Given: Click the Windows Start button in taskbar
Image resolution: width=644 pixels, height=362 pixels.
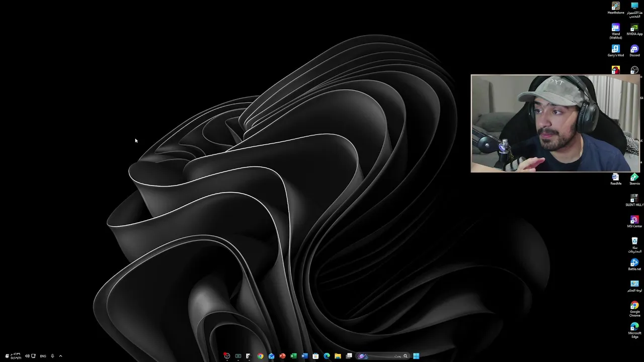Looking at the screenshot, I should click(416, 356).
